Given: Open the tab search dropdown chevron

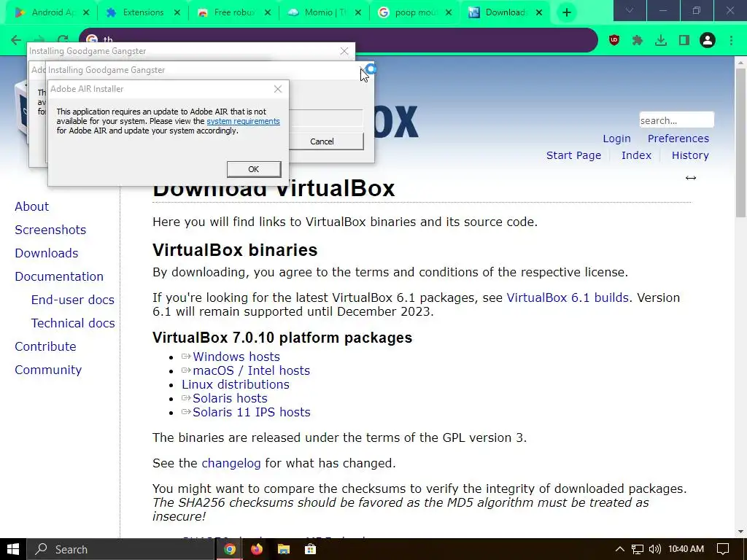Looking at the screenshot, I should (x=630, y=10).
